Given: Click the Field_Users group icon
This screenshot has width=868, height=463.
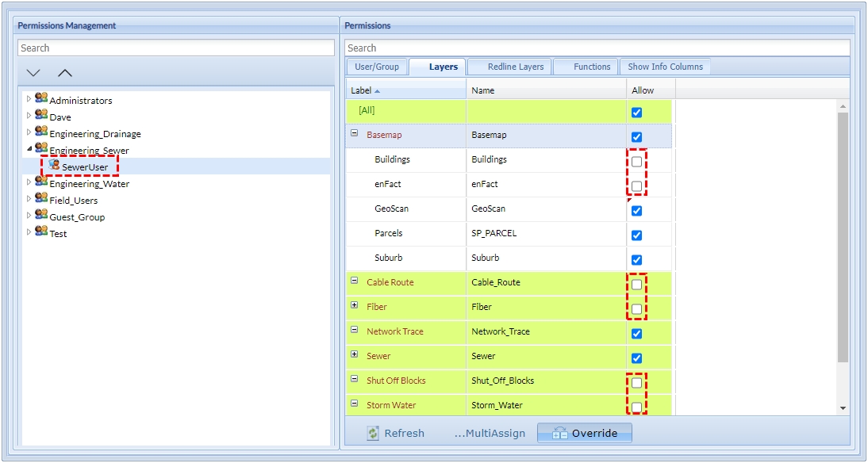Looking at the screenshot, I should 41,200.
